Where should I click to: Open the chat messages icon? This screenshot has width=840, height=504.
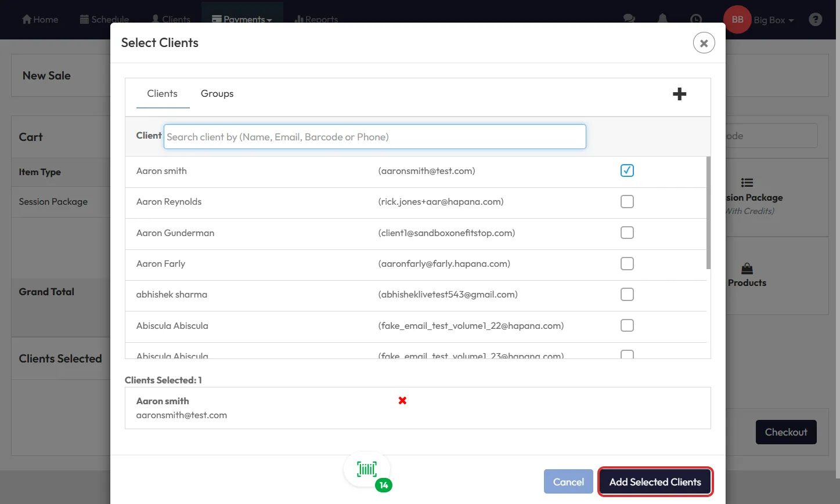[x=629, y=19]
